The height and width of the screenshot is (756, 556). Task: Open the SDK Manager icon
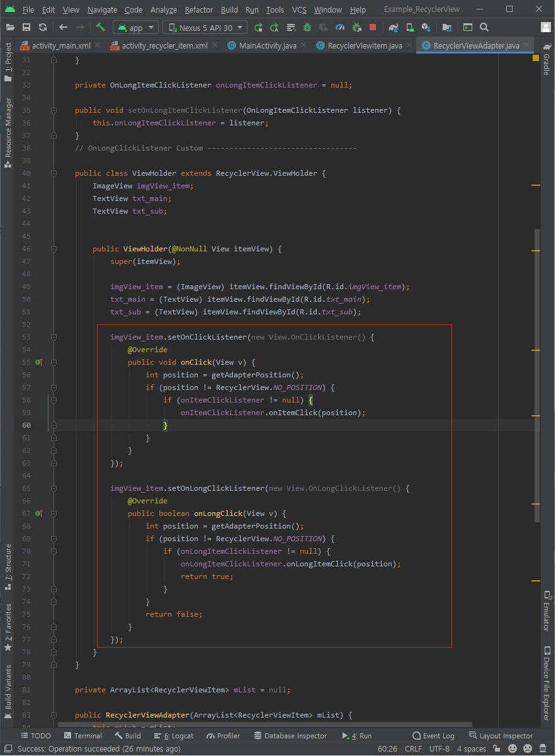click(x=426, y=27)
